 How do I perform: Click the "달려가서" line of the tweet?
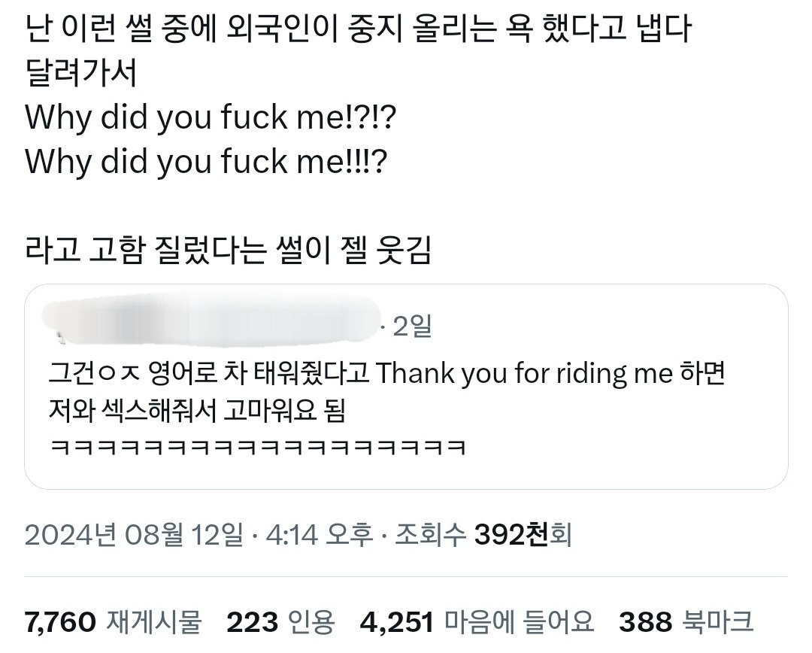point(81,74)
